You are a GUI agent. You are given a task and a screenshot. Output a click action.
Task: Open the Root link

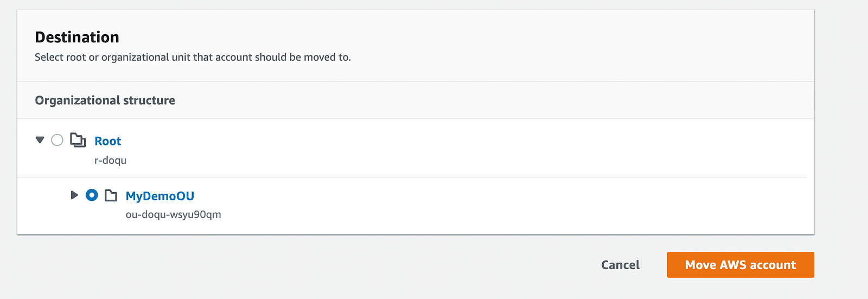click(107, 141)
